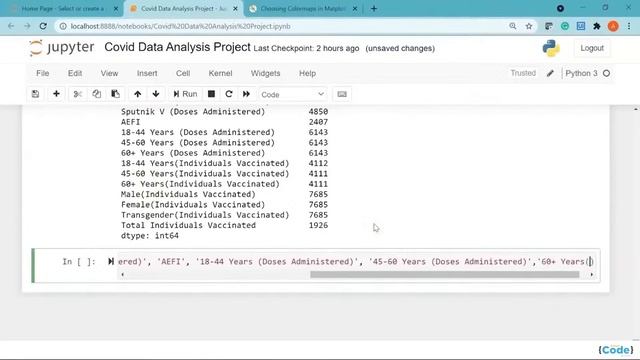The image size is (640, 360).
Task: Open the File menu
Action: point(42,73)
